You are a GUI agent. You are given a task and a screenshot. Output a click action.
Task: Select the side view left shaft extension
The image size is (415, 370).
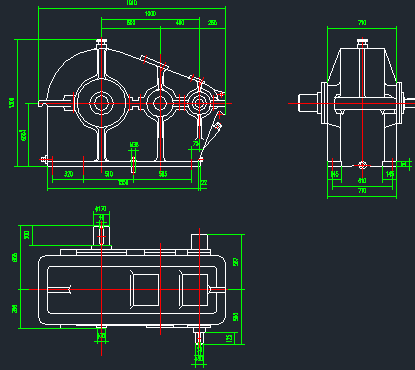(x=308, y=103)
